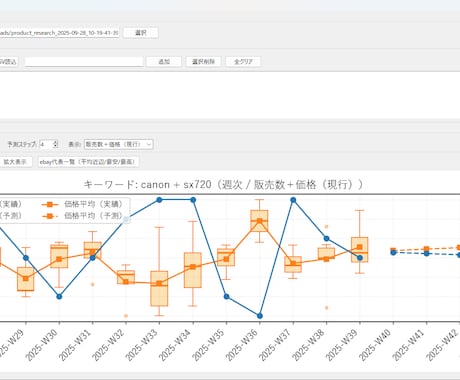Select blue sales point at 2025-W36
The height and width of the screenshot is (380, 460).
coord(260,316)
